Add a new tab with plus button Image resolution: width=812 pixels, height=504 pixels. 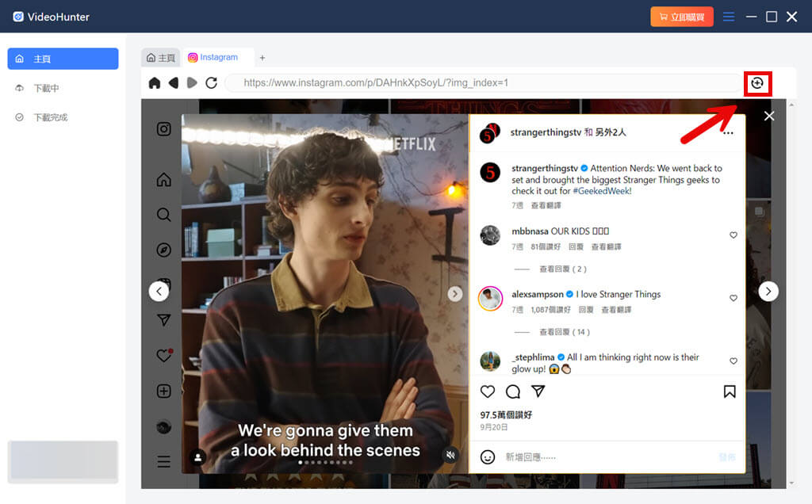(x=262, y=58)
